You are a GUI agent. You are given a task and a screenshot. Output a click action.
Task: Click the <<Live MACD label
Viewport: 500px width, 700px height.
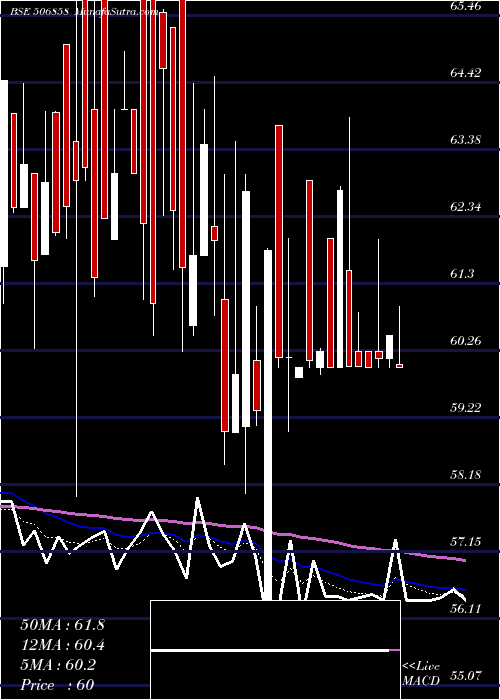[421, 674]
